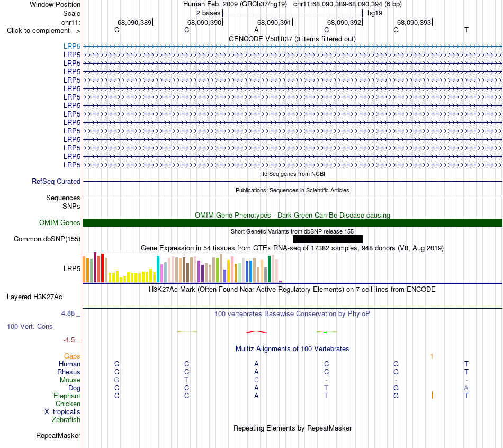The image size is (503, 448).
Task: Select the OMIM Genes track label
Action: tap(60, 223)
